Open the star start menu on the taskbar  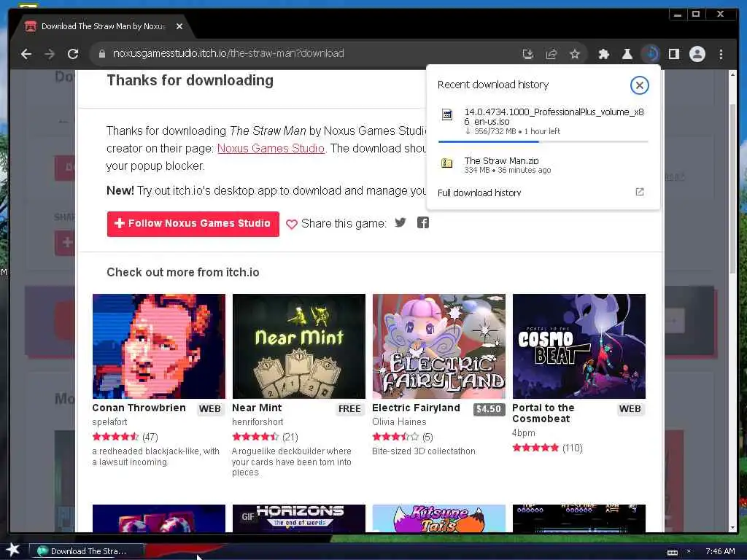click(12, 551)
